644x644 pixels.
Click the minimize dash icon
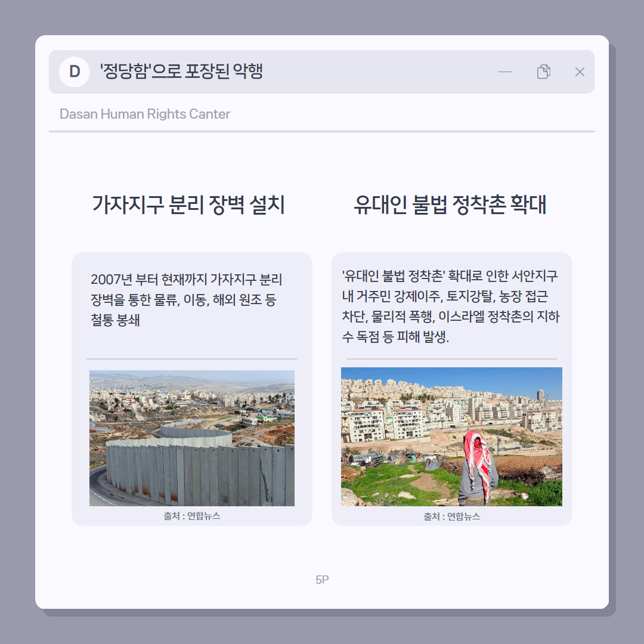click(505, 72)
